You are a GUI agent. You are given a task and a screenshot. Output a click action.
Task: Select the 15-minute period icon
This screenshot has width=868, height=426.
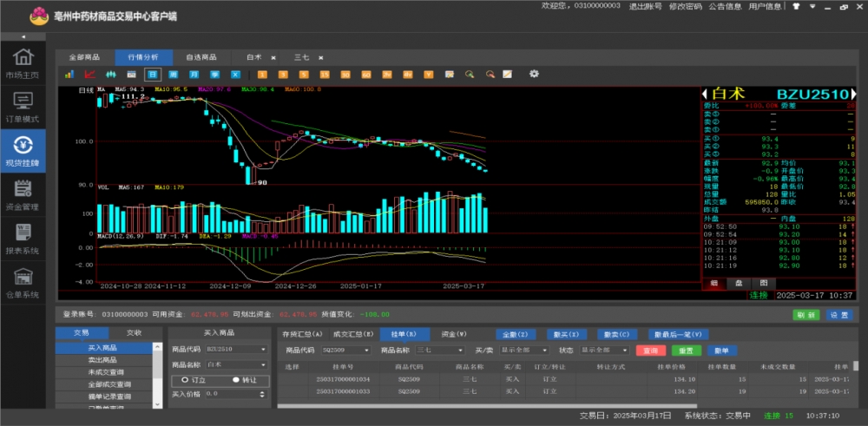(324, 75)
